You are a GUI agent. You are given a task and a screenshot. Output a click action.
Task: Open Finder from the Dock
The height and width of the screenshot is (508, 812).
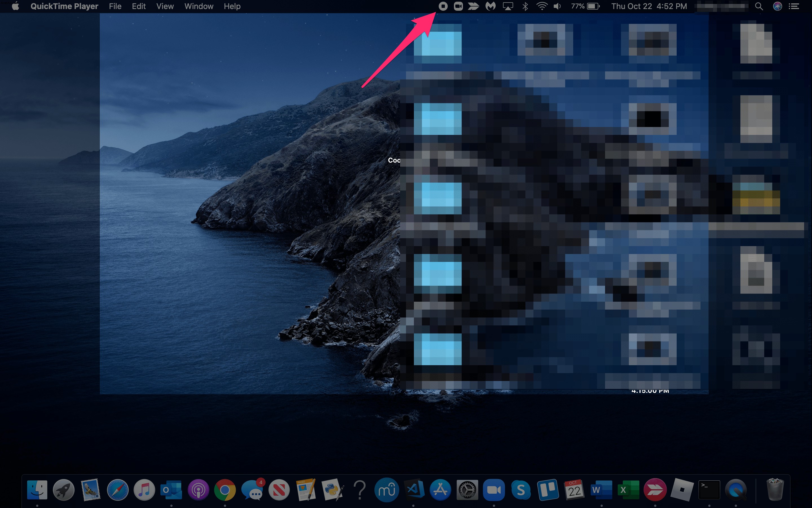pos(37,490)
